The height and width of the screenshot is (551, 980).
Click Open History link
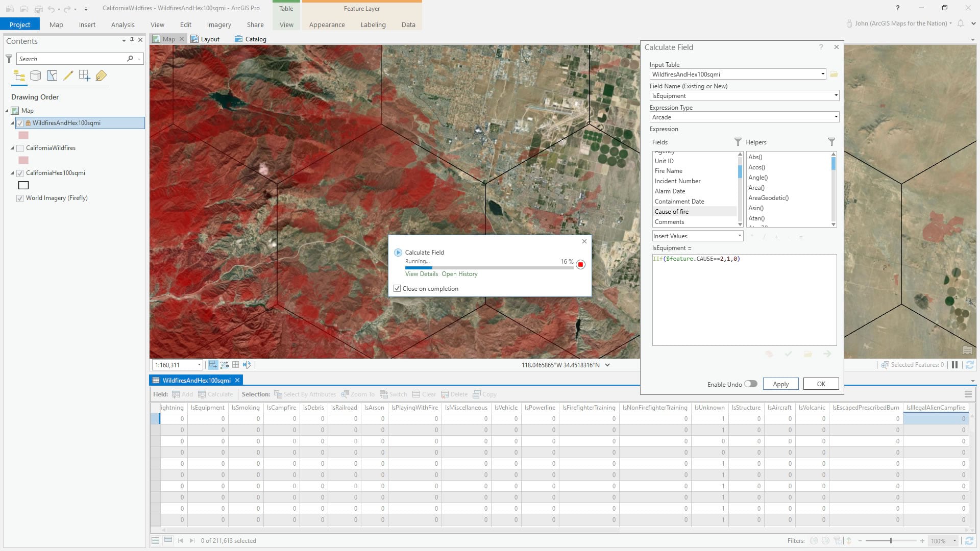460,274
